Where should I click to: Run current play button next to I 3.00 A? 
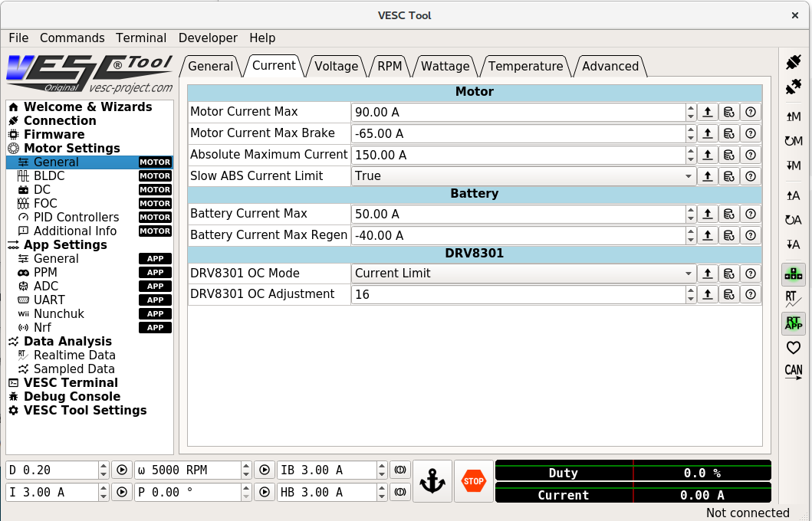click(x=122, y=492)
